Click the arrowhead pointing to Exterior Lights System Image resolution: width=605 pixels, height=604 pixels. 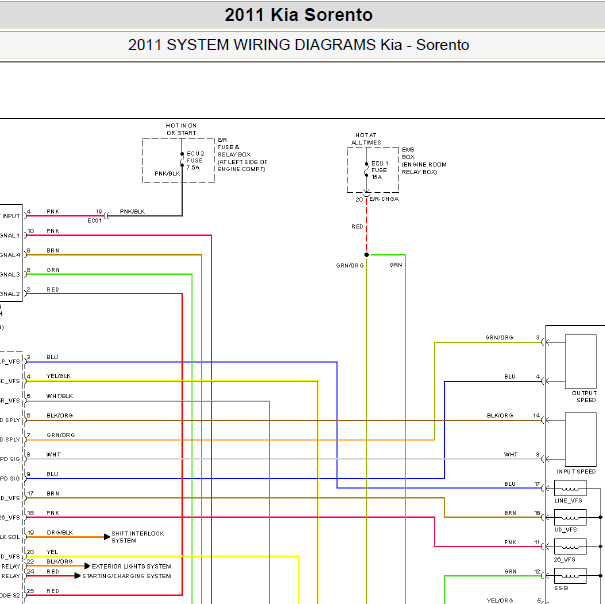coord(87,566)
